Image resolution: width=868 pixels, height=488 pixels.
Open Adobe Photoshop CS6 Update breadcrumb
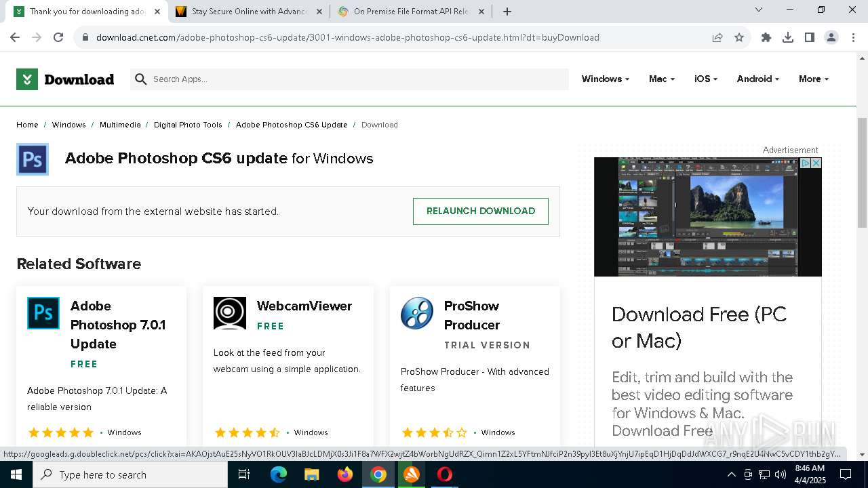(x=292, y=125)
